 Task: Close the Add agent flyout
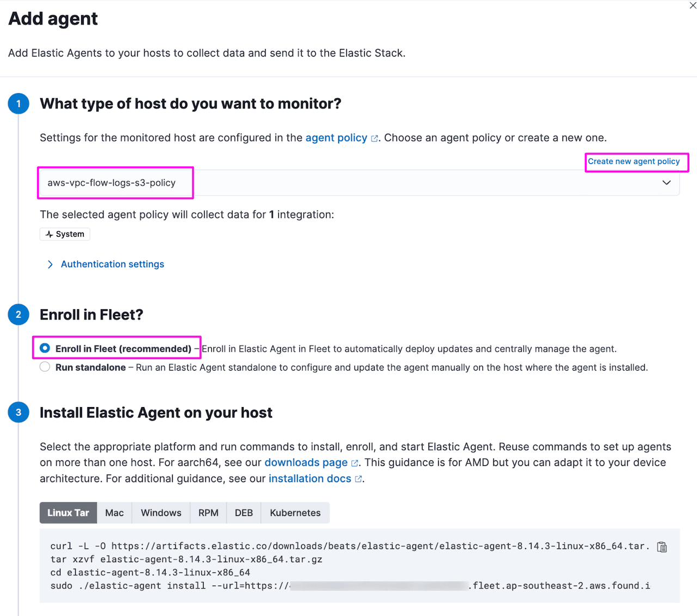tap(693, 5)
